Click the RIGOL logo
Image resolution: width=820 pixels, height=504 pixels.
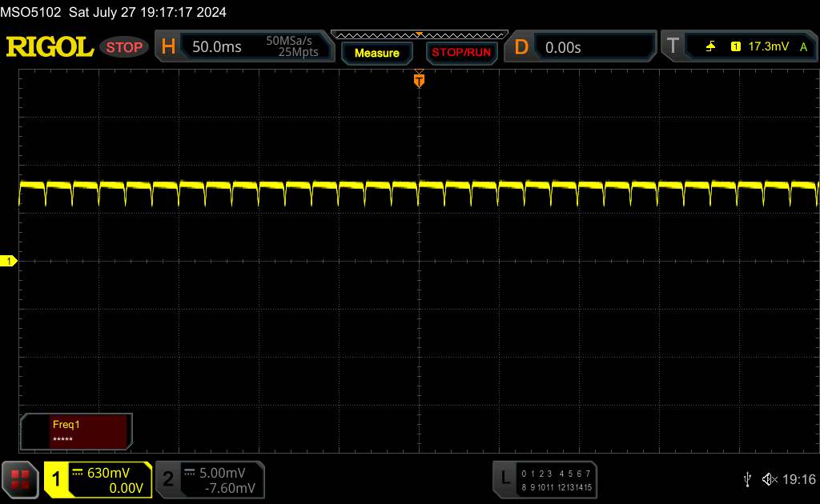(x=50, y=47)
